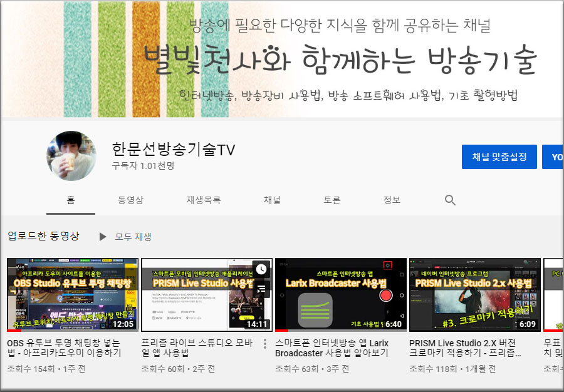Click the 모두 재생 link
564x392 pixels.
click(x=133, y=237)
